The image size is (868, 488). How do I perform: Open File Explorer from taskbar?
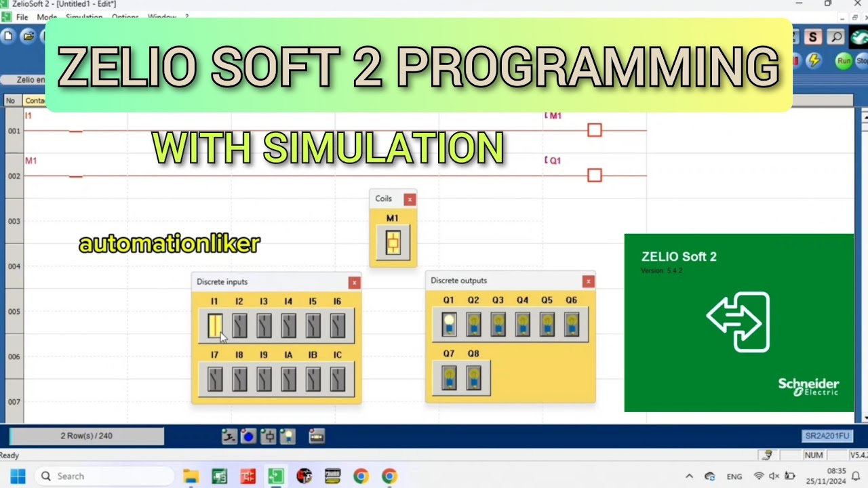[x=191, y=476]
